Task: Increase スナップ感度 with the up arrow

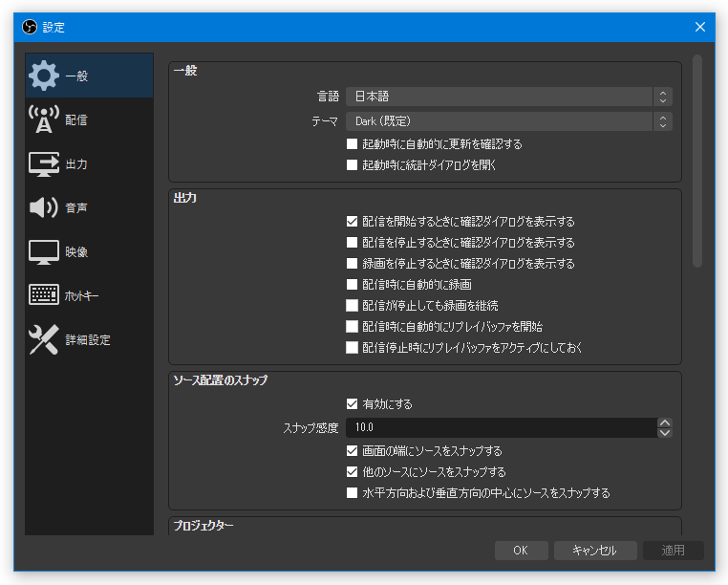Action: coord(665,422)
